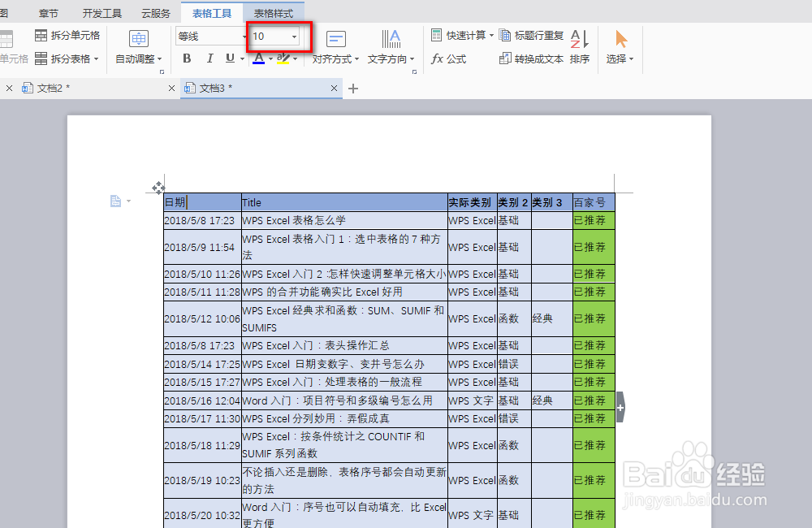Click the 错误 cell in 2018/5/14 row
The image size is (812, 528).
click(514, 364)
